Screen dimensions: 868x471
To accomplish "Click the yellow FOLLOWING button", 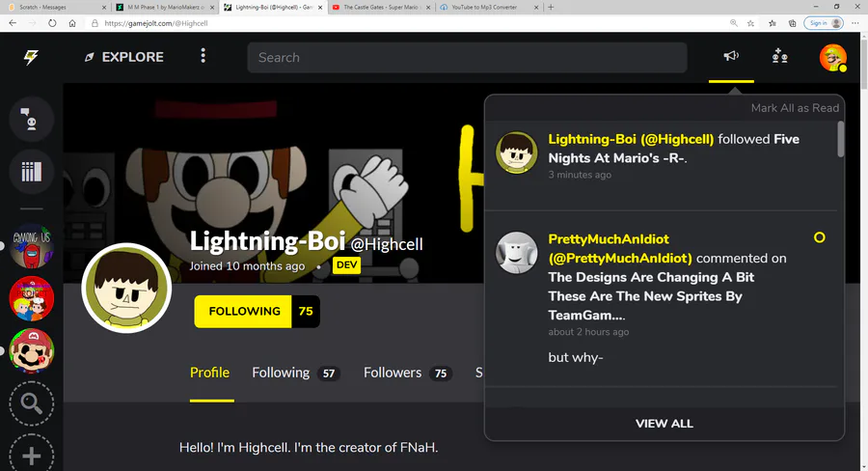I will (243, 312).
